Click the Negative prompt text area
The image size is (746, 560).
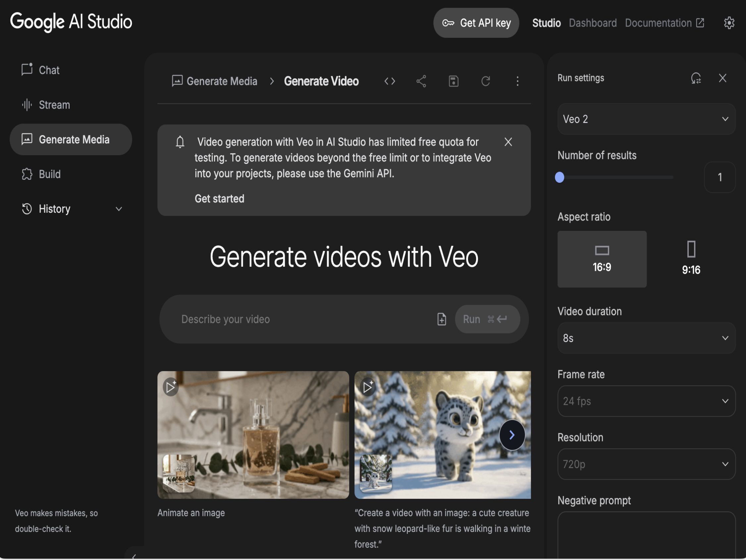click(x=646, y=536)
